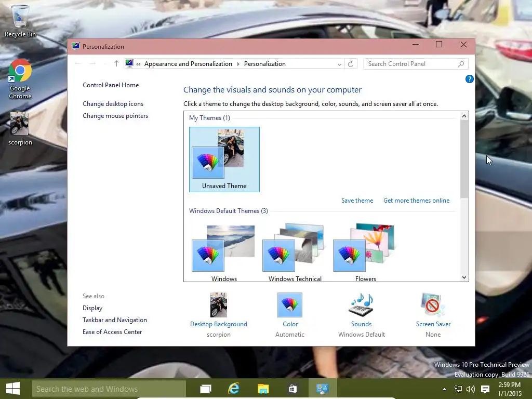Open the Color settings icon
The height and width of the screenshot is (399, 532).
290,304
